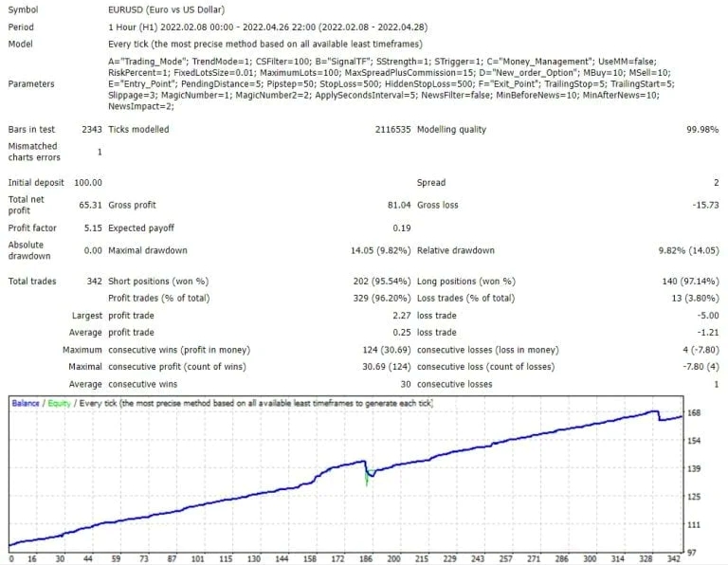Click the x-axis label 200
Viewport: 728px width, 565px height.
393,559
